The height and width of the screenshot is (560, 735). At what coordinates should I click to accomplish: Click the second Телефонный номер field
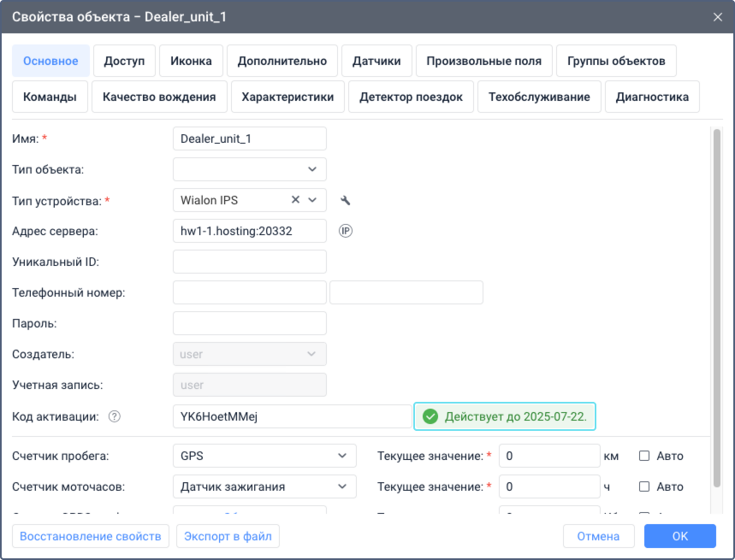coord(406,292)
